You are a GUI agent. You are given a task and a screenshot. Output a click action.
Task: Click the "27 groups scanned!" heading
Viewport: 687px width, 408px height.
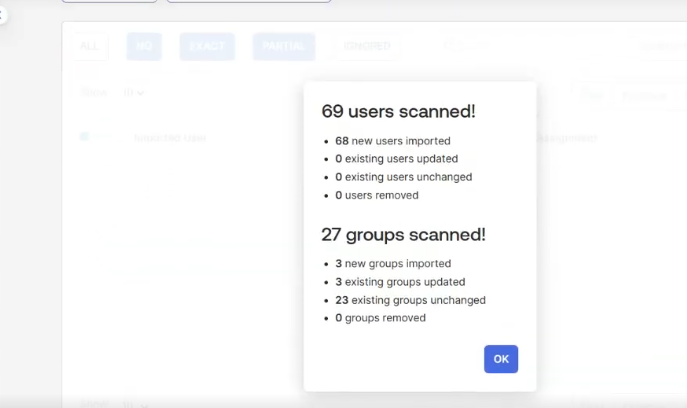[x=403, y=235]
